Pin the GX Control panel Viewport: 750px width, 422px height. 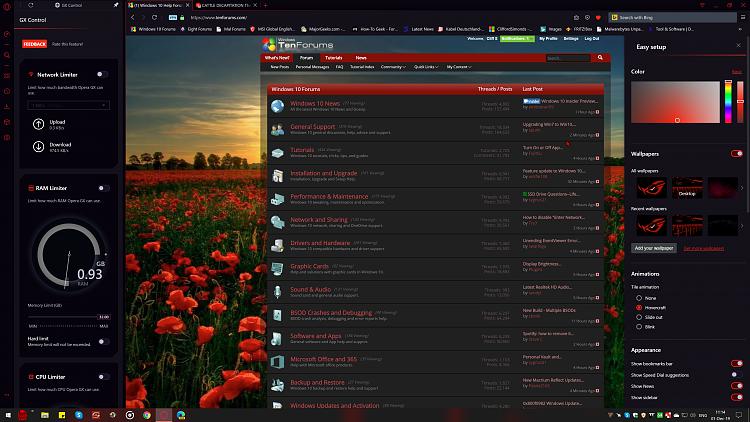click(x=116, y=5)
